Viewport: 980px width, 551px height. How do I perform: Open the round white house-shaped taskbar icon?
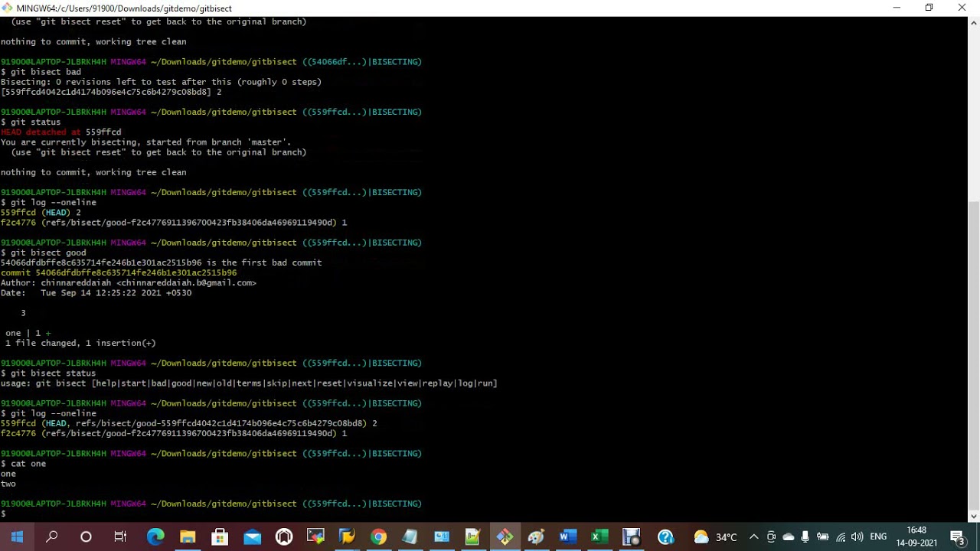click(284, 536)
